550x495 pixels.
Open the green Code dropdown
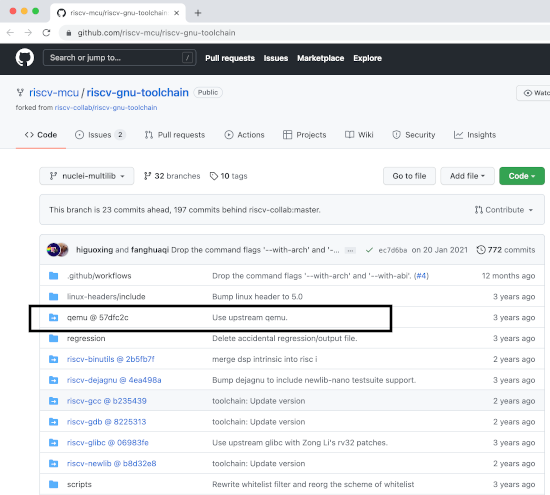click(522, 176)
